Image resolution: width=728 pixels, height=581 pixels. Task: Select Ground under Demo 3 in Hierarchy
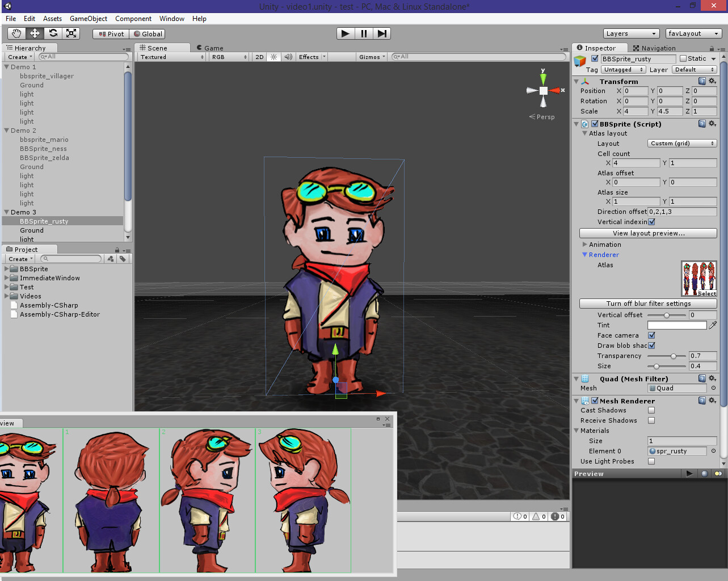click(32, 230)
